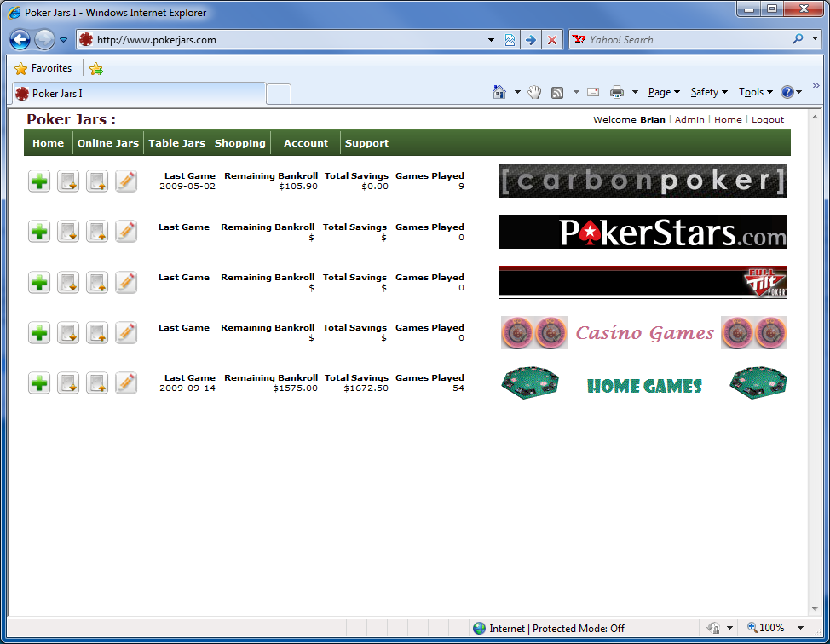
Task: Open the Support menu item
Action: coord(366,143)
